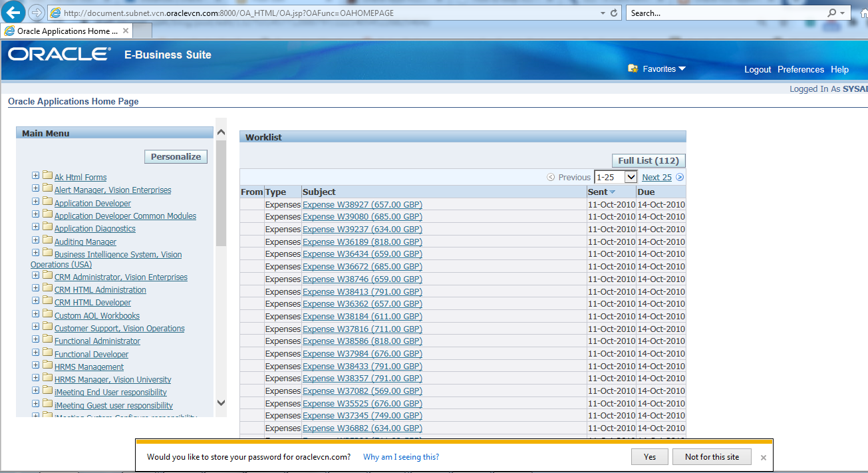The height and width of the screenshot is (473, 868).
Task: Click the Functional Administrator folder icon
Action: pyautogui.click(x=47, y=339)
